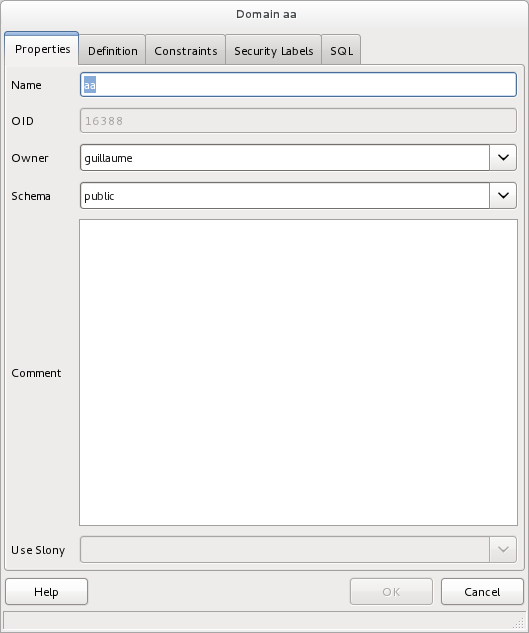The height and width of the screenshot is (633, 529).
Task: Expand the Owner dropdown arrow
Action: 503,157
